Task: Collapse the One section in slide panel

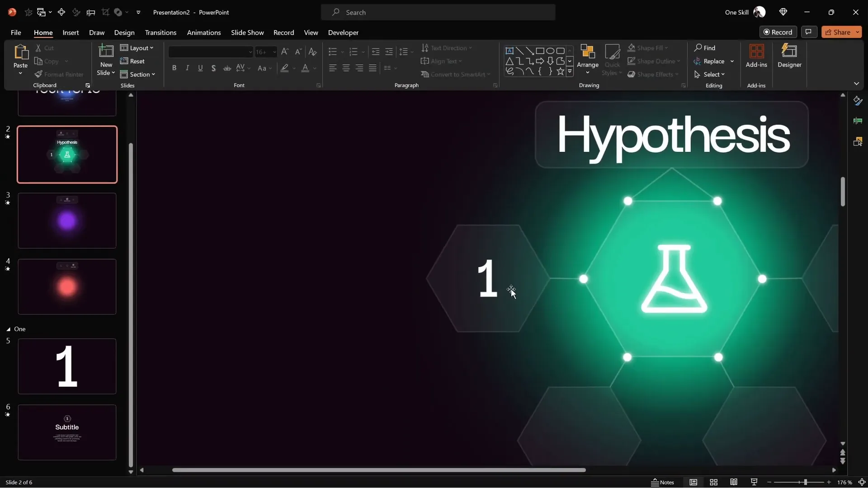Action: (8, 329)
